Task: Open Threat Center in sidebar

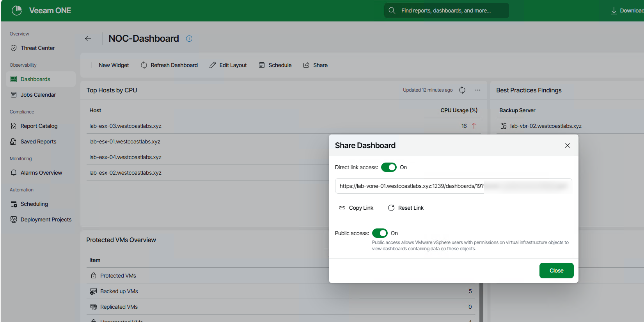Action: coord(37,48)
